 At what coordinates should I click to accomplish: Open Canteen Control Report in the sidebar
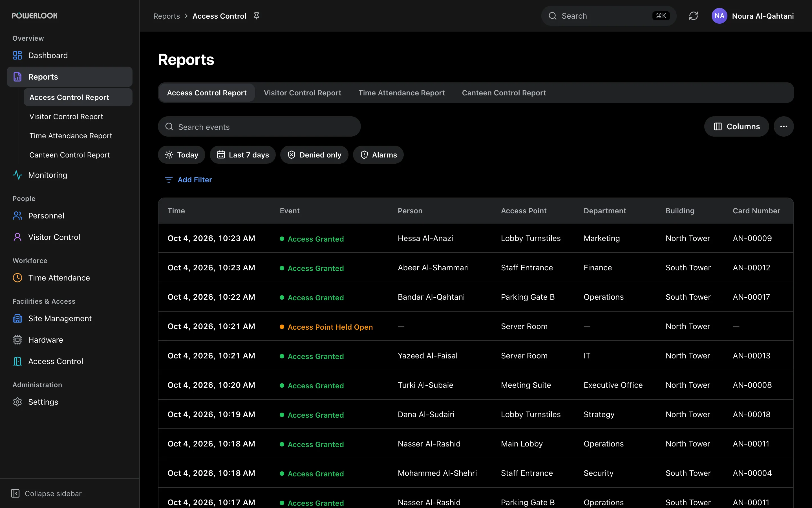click(78, 155)
